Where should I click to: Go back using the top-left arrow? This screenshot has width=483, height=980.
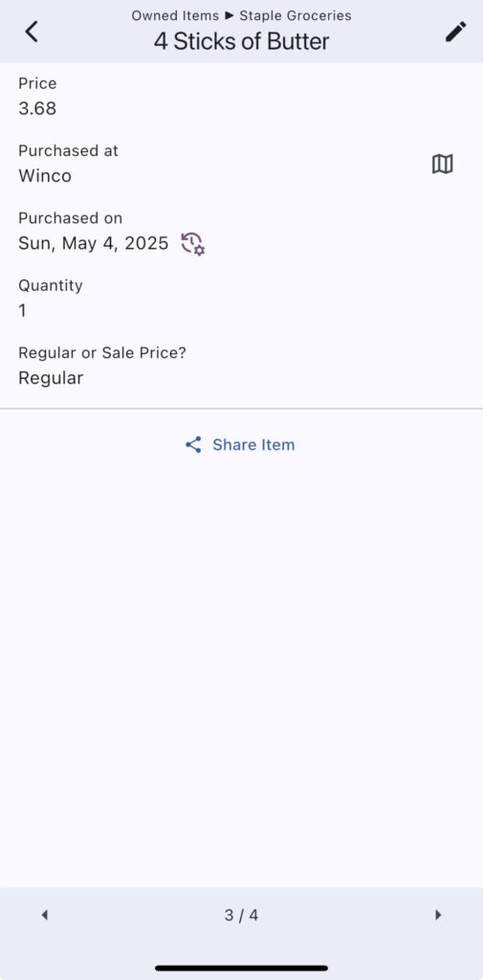pyautogui.click(x=32, y=32)
